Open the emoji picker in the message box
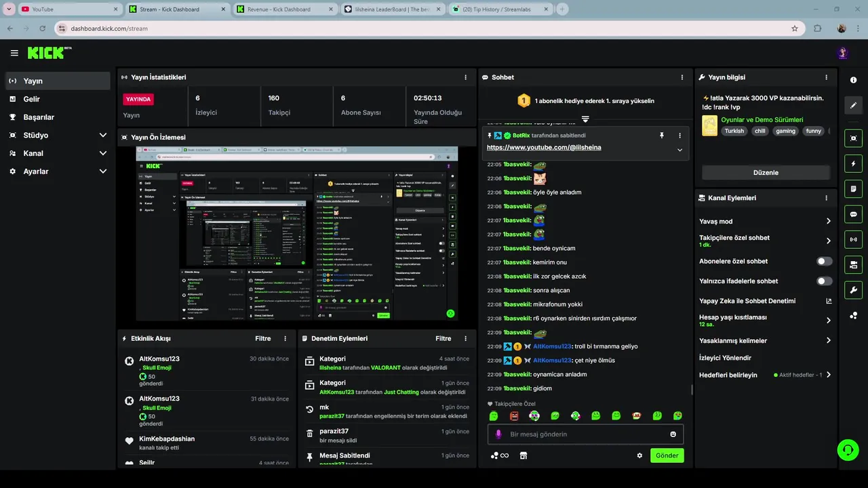 coord(673,434)
